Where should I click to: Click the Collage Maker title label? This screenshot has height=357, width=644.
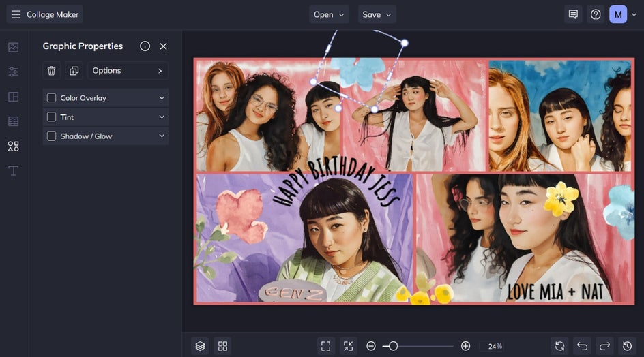[x=53, y=15]
